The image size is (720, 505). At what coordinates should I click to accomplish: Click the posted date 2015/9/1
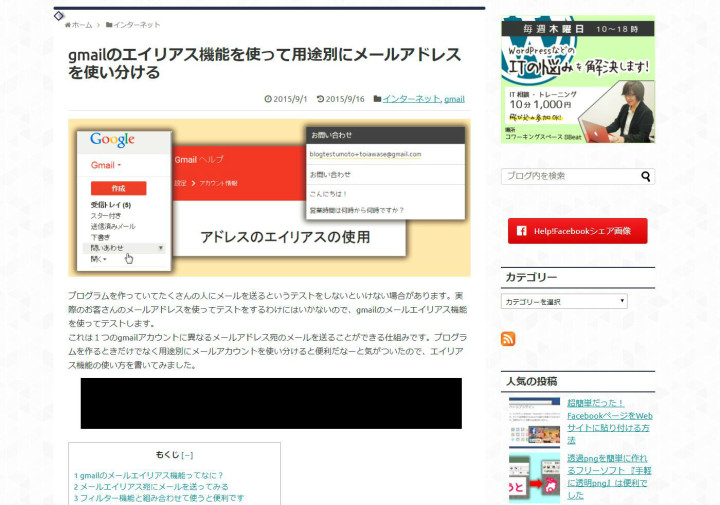point(290,99)
